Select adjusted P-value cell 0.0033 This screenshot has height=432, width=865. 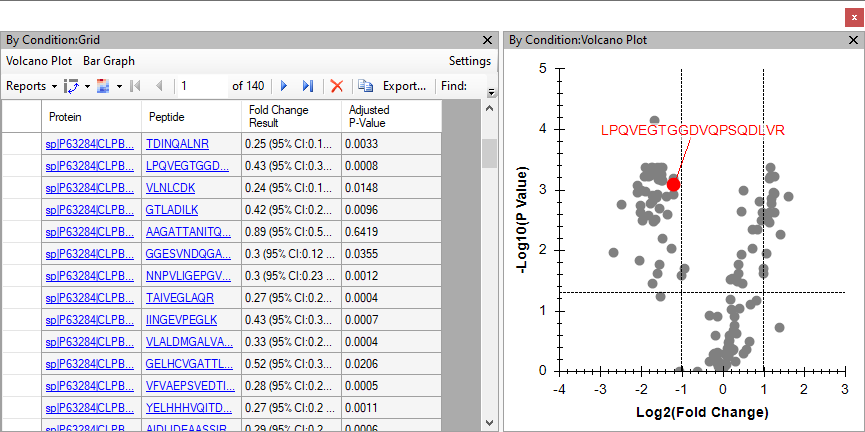[x=392, y=144]
